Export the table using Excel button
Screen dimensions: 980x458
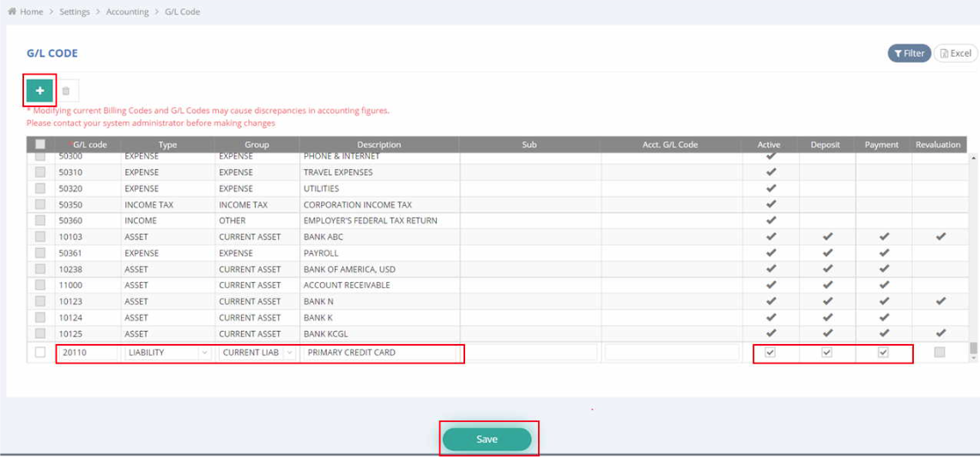point(955,53)
